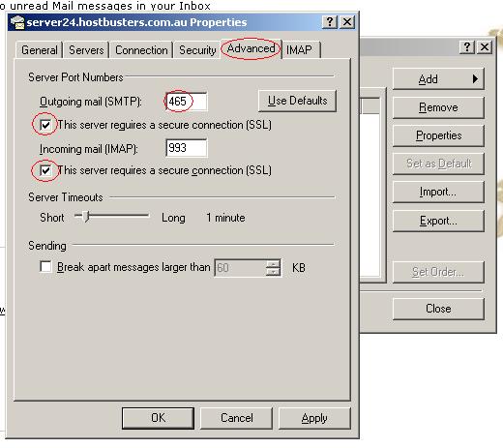
Task: Close the server24 Properties dialog
Action: coord(347,22)
